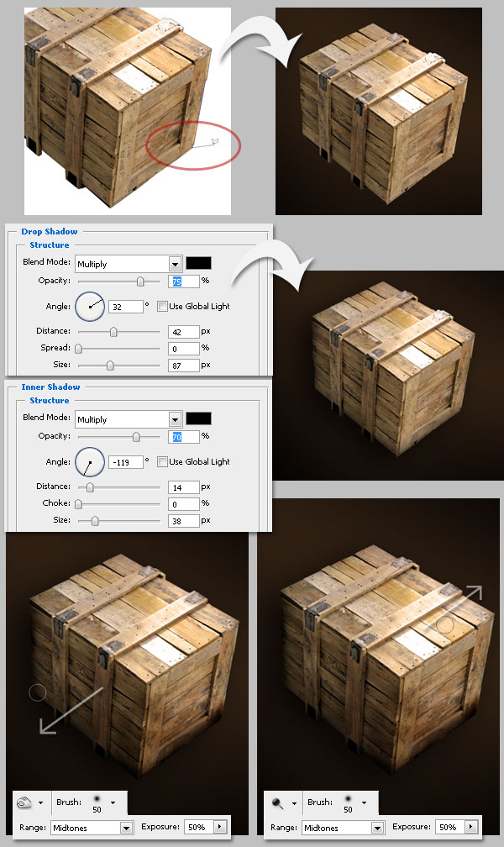The height and width of the screenshot is (847, 504).
Task: Enable Use Global Light for Inner Shadow
Action: point(162,462)
